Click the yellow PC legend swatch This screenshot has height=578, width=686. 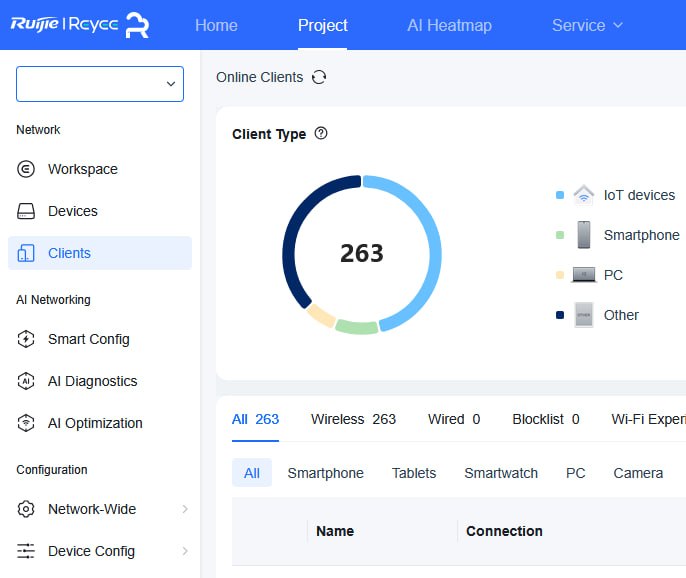pyautogui.click(x=560, y=275)
